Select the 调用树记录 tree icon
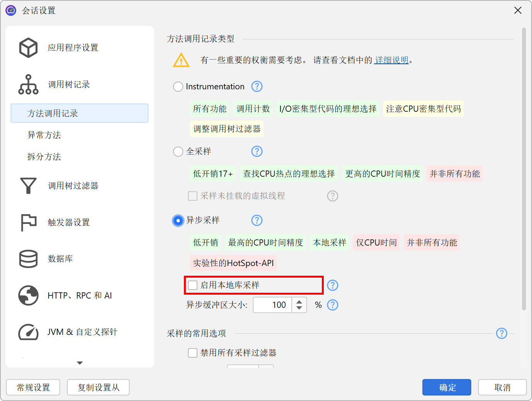The width and height of the screenshot is (532, 401). pos(29,84)
